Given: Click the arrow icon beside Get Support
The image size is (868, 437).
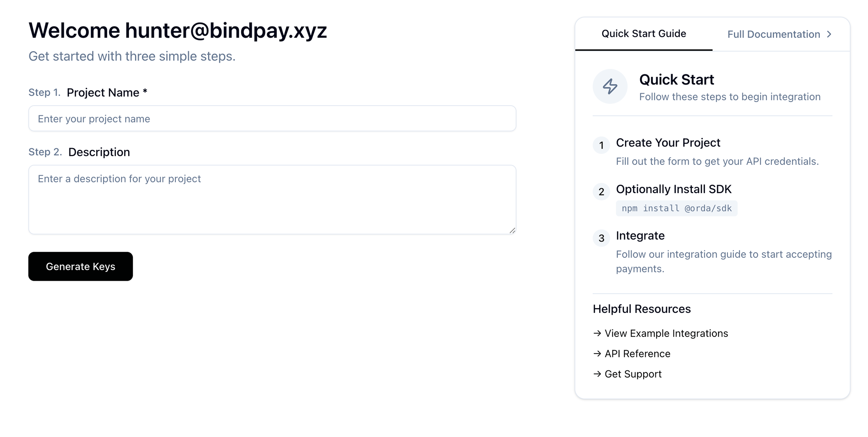Looking at the screenshot, I should (597, 374).
